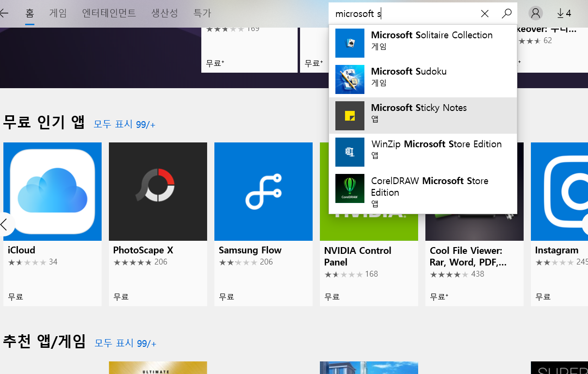Image resolution: width=588 pixels, height=374 pixels.
Task: Click the Cool File Viewer app title
Action: (x=468, y=256)
